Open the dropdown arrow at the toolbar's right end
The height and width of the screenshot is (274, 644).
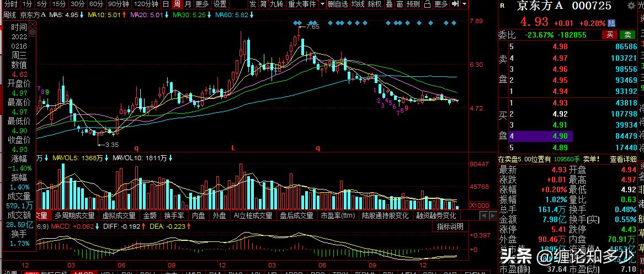[465, 4]
